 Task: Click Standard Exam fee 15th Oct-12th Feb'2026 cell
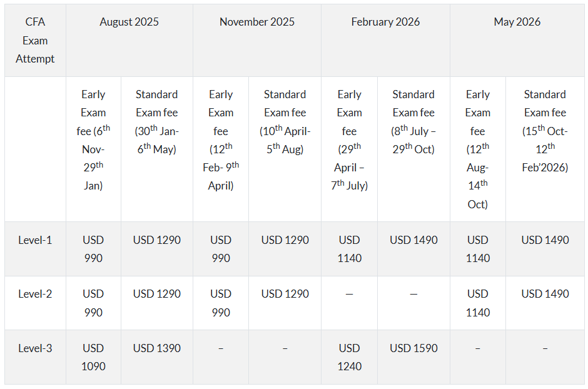(545, 131)
